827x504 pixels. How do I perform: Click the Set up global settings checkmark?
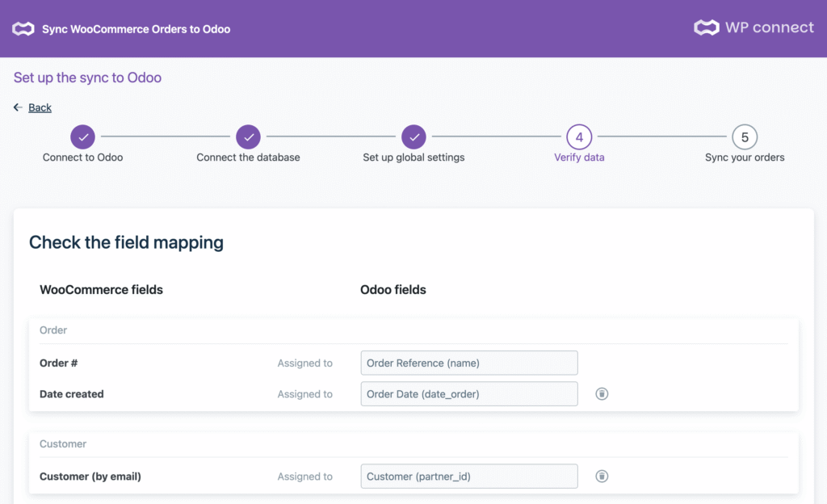click(413, 136)
